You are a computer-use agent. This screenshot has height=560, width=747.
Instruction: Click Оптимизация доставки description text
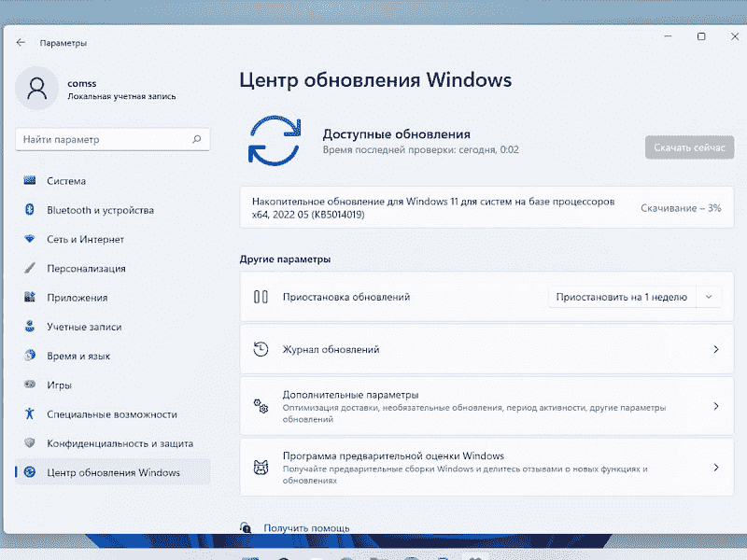tap(474, 413)
